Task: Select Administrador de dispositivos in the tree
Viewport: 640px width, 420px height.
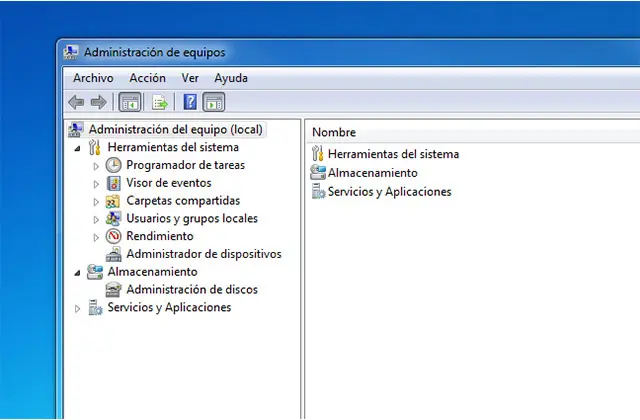Action: pos(203,254)
